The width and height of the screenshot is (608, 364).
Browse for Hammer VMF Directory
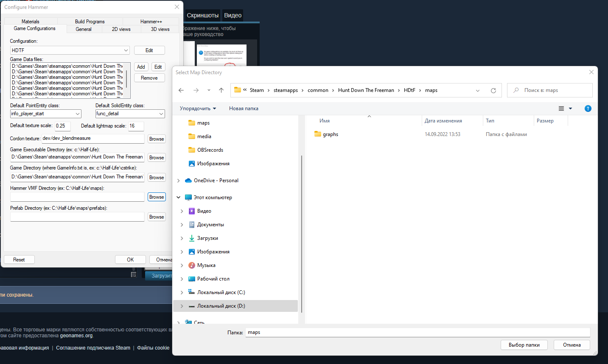tap(157, 197)
